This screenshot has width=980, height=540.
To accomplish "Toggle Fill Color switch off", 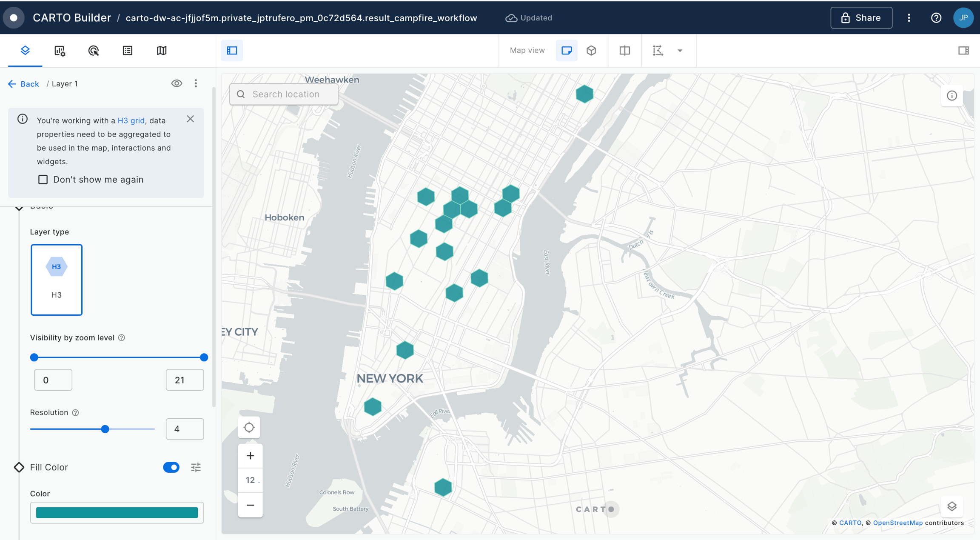I will 171,467.
